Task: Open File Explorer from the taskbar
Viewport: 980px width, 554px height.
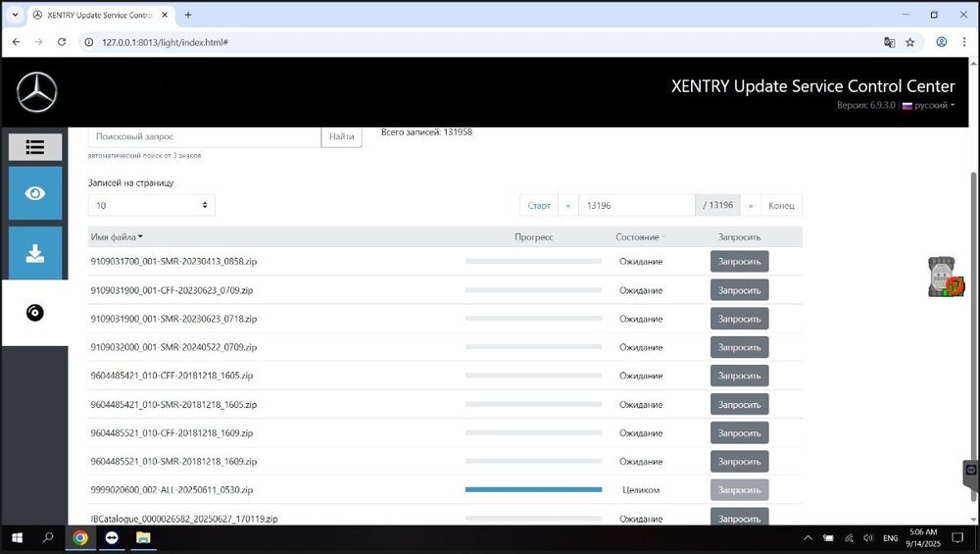Action: pyautogui.click(x=142, y=538)
